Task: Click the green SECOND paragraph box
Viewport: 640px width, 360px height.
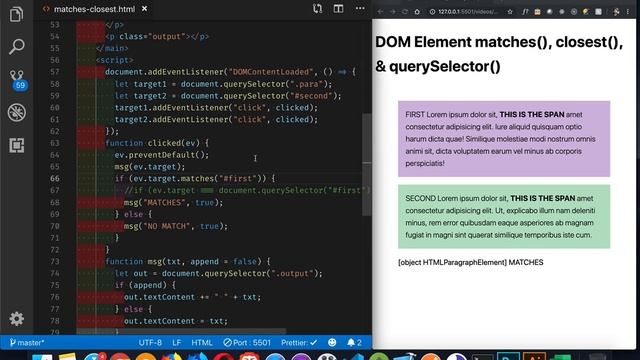Action: pyautogui.click(x=504, y=216)
